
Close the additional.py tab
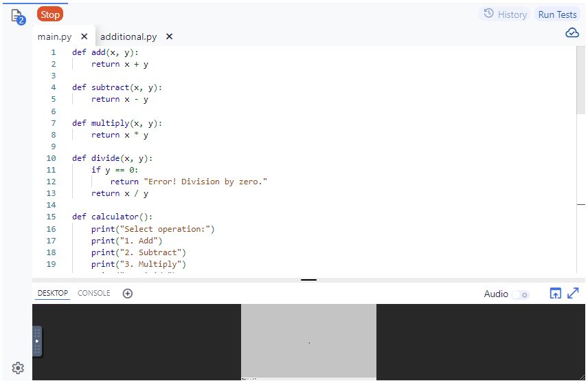click(x=169, y=36)
